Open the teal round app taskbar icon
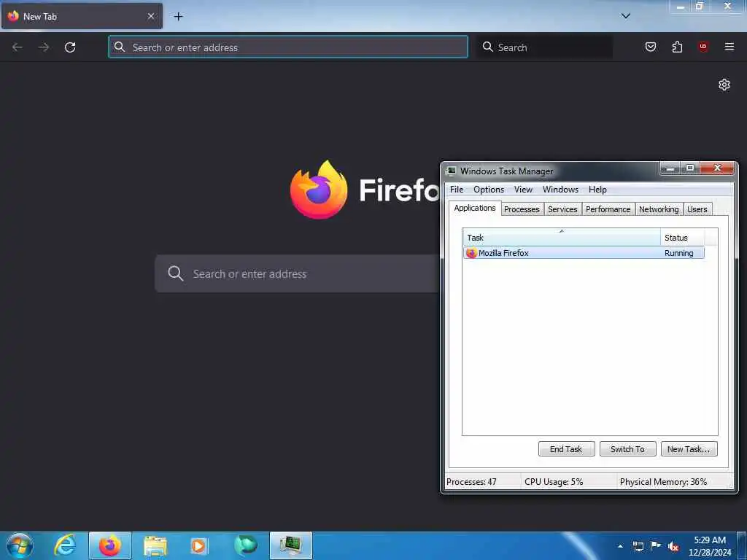 click(246, 545)
